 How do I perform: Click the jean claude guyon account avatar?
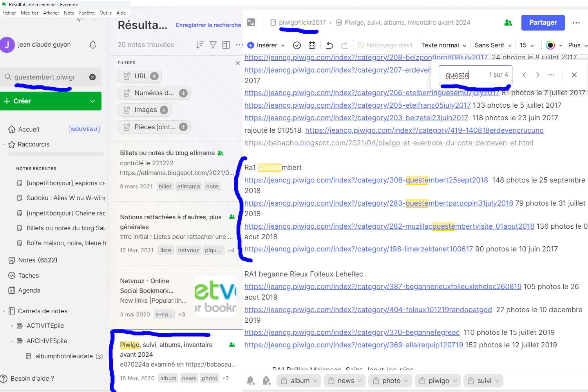[x=7, y=45]
